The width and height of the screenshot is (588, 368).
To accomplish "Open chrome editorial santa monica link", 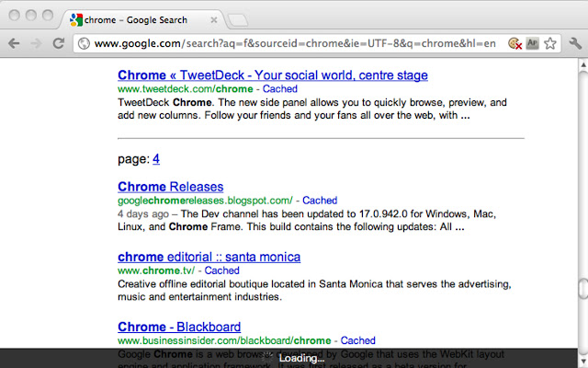I will [x=209, y=257].
